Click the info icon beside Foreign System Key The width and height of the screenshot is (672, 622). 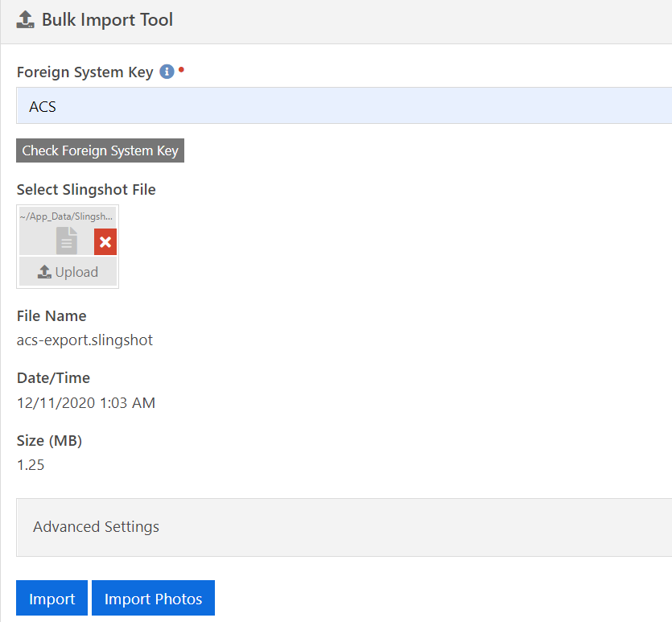167,72
